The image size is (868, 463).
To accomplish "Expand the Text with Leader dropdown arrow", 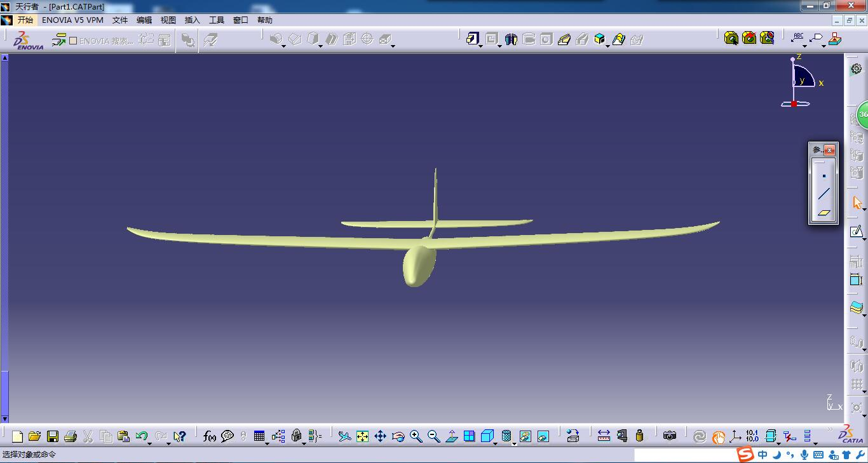I will (x=806, y=46).
